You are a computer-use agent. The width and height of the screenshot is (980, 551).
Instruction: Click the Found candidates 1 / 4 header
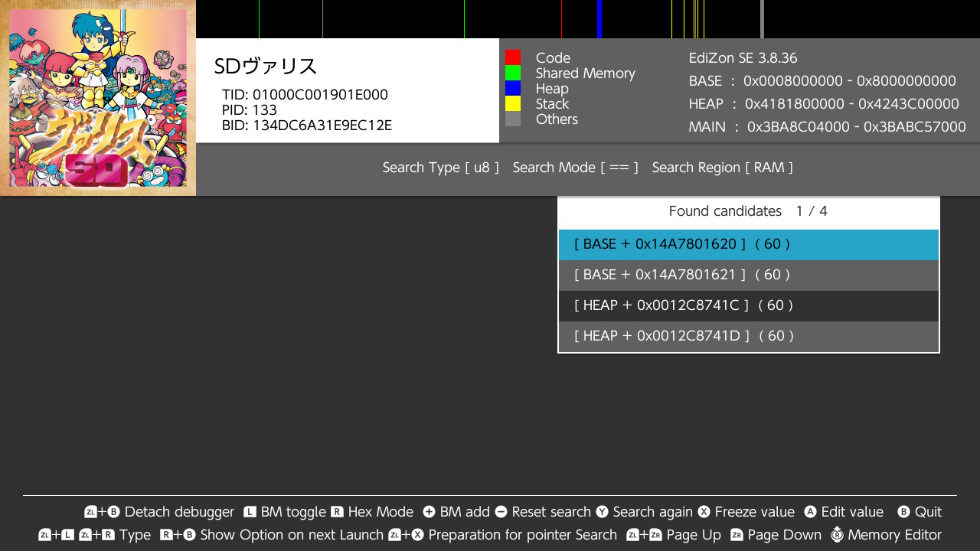(x=748, y=211)
